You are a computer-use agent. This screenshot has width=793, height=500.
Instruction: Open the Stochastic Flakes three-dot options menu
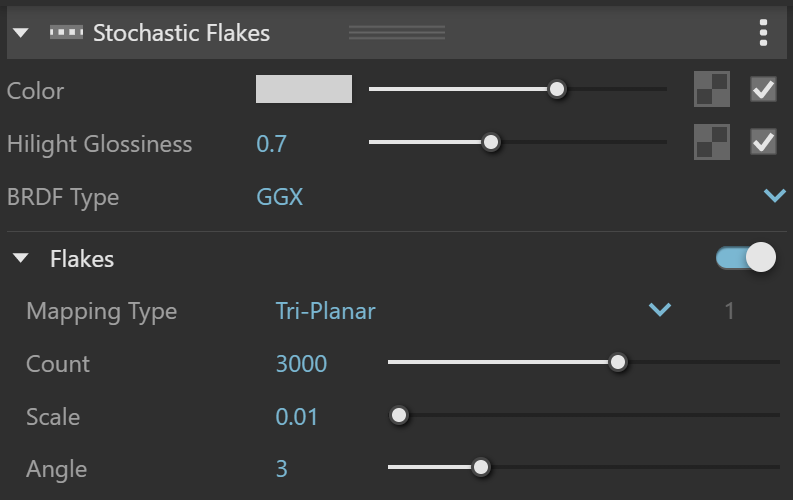[x=763, y=33]
